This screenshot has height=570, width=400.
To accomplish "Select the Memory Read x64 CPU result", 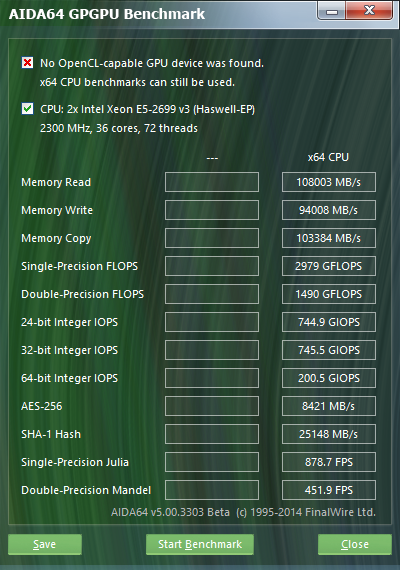I will [329, 182].
